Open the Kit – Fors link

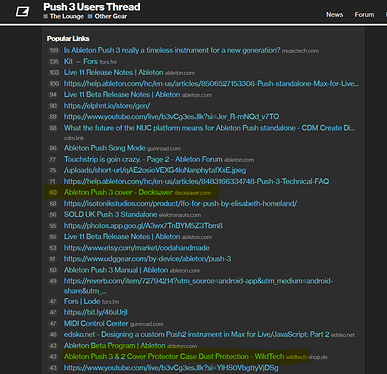(81, 61)
